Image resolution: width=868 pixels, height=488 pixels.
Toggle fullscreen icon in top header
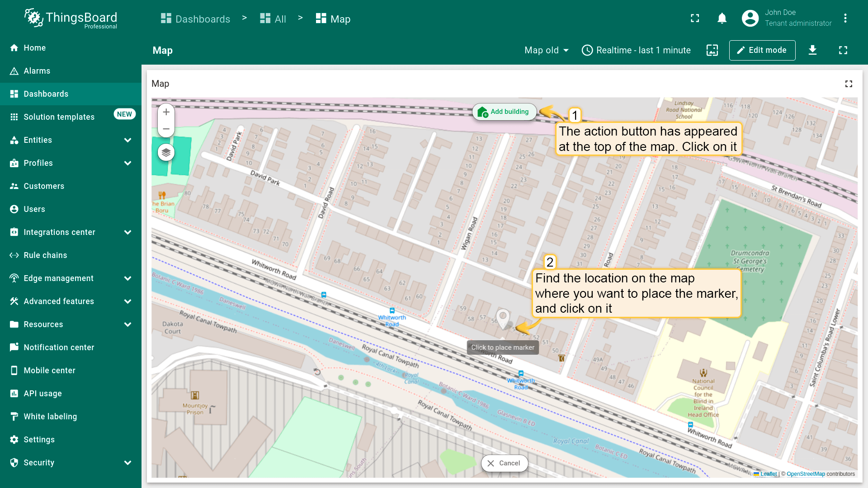tap(695, 19)
